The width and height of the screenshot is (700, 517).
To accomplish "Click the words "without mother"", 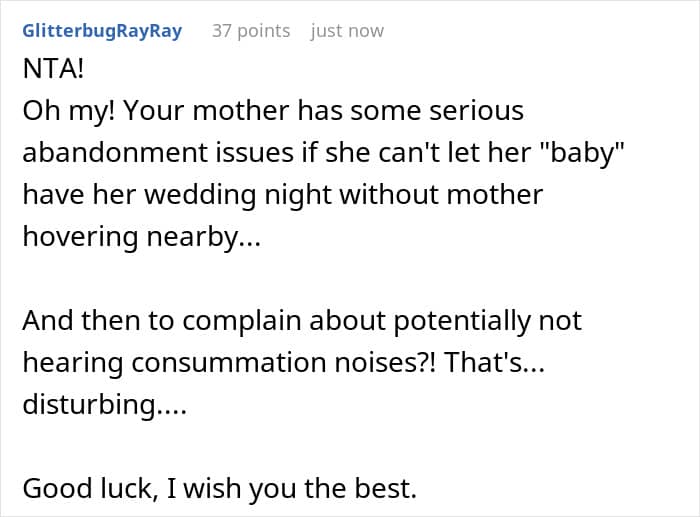I will pos(433,194).
